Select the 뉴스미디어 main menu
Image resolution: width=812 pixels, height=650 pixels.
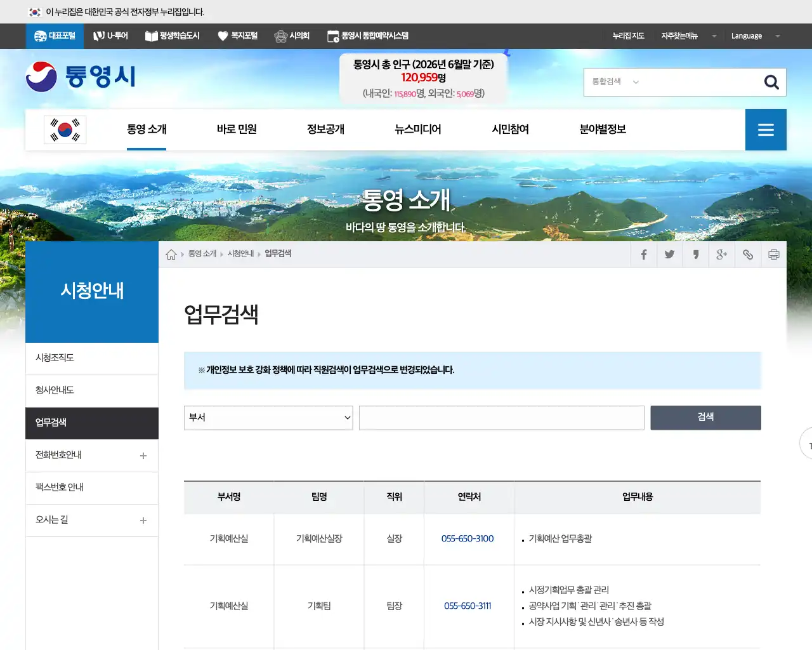click(418, 129)
